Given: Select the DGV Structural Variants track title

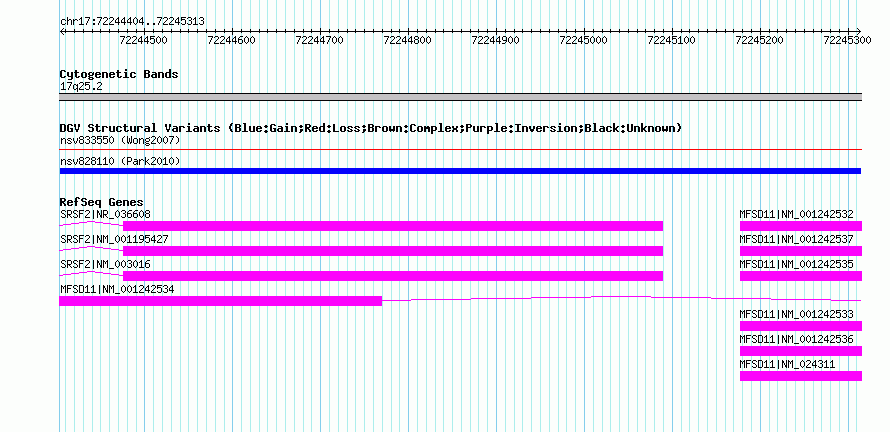Looking at the screenshot, I should tap(371, 128).
